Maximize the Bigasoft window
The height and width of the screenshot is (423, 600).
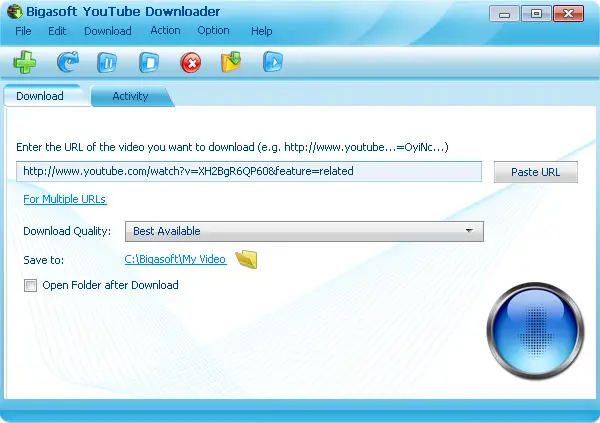pos(536,14)
